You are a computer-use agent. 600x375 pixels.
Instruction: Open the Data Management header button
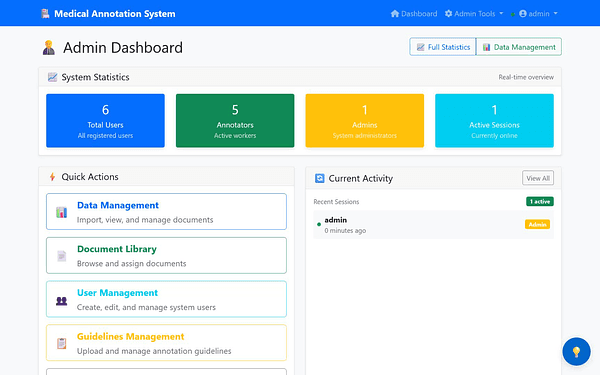(x=519, y=47)
